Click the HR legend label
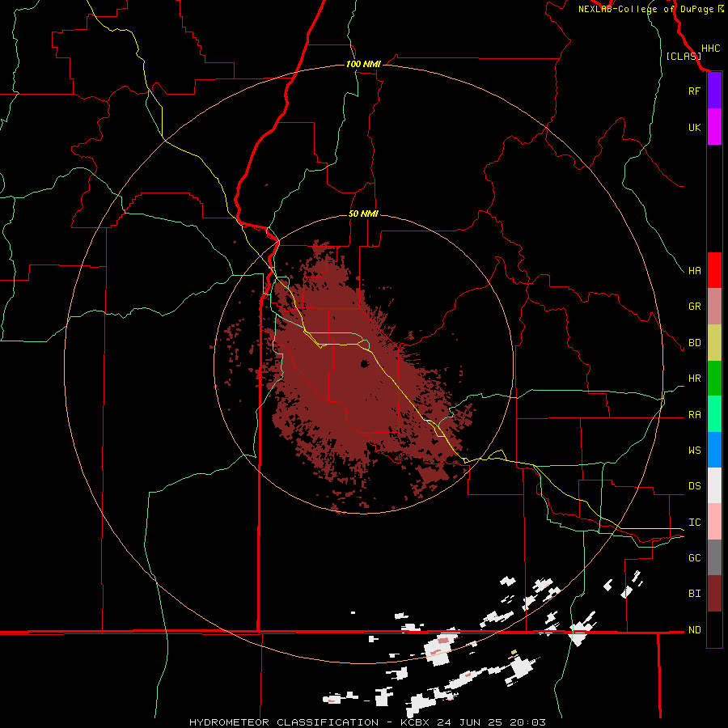Image resolution: width=728 pixels, height=728 pixels. point(694,379)
